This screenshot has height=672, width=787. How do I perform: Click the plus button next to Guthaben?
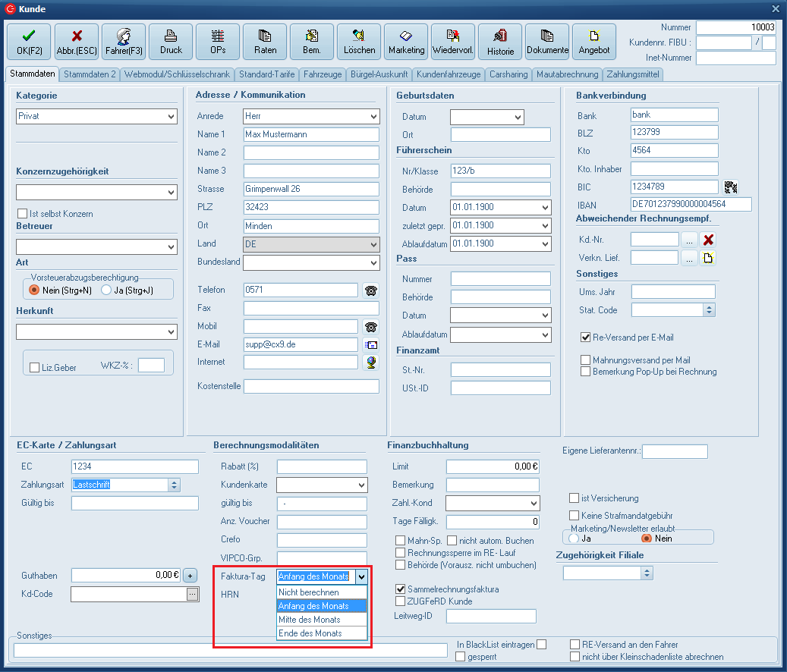(x=190, y=576)
